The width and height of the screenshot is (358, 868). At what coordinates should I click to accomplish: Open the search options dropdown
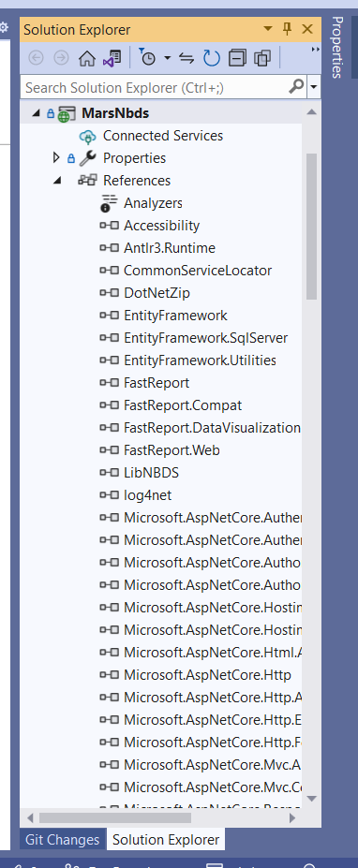315,87
